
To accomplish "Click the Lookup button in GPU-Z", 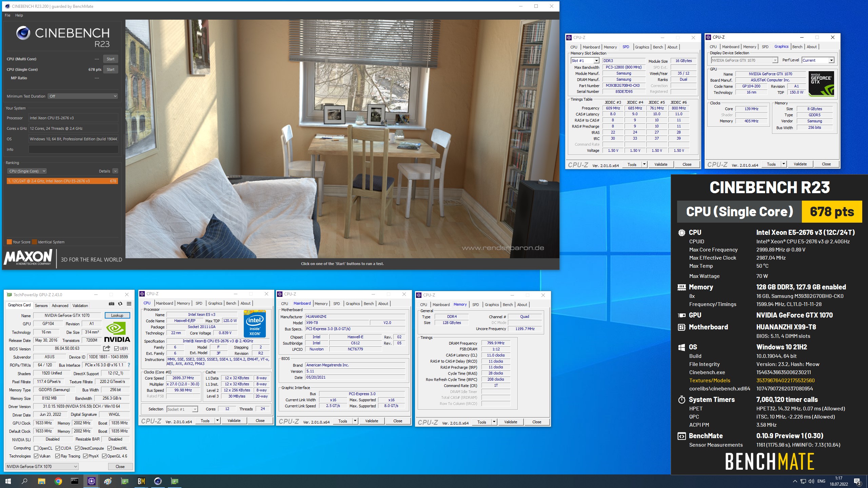I will pos(117,316).
